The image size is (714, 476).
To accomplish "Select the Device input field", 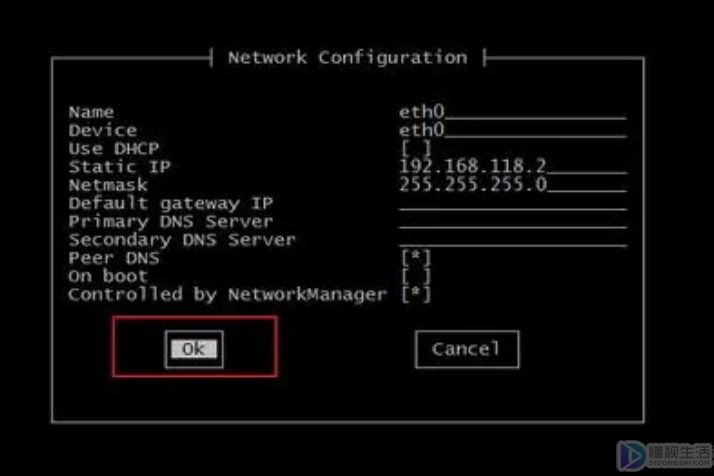I will click(x=512, y=130).
